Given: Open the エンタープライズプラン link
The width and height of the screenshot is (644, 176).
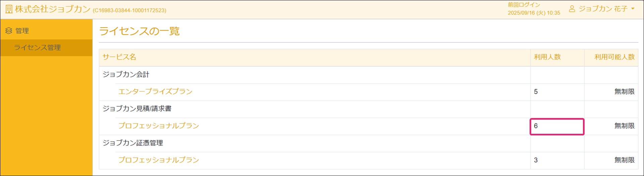Looking at the screenshot, I should tap(155, 92).
